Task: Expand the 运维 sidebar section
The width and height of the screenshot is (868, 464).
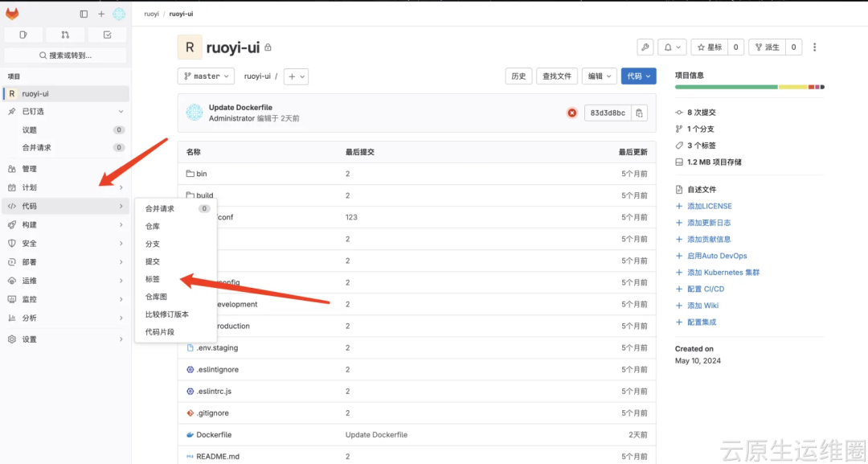Action: pos(66,281)
